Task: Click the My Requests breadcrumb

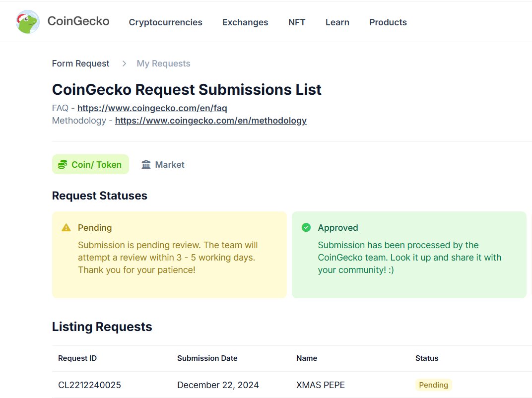Action: coord(164,64)
